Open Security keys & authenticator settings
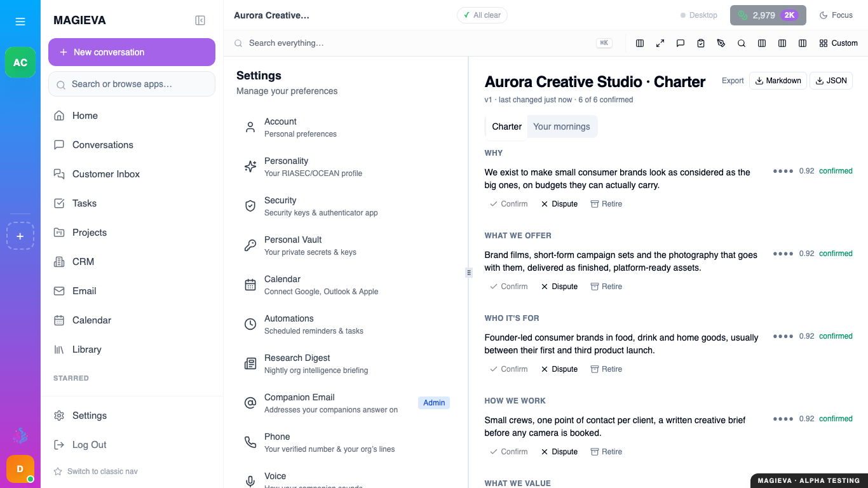 pos(346,206)
